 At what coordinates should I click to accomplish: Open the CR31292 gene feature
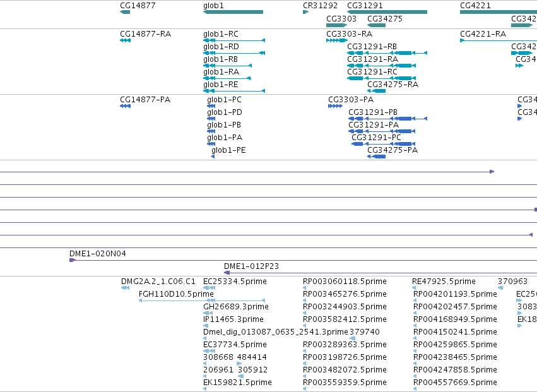[x=306, y=12]
